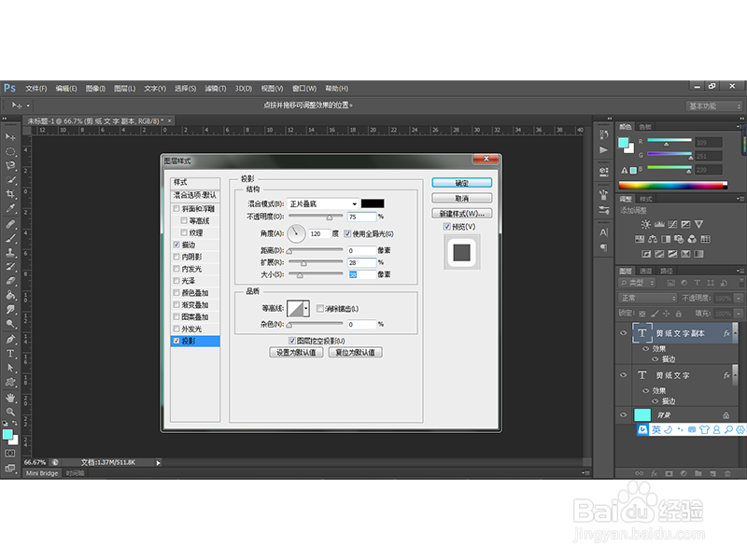
Task: Click angle dial control
Action: pyautogui.click(x=296, y=233)
